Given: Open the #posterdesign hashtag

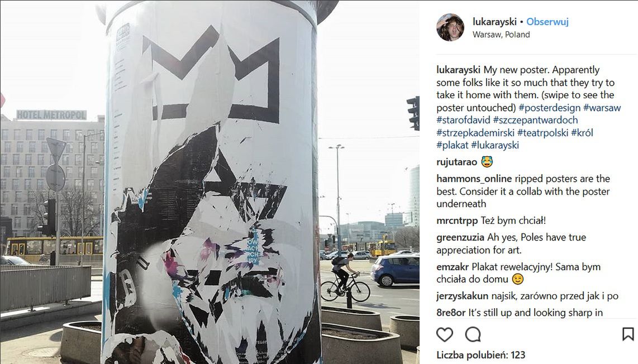Looking at the screenshot, I should [x=549, y=108].
